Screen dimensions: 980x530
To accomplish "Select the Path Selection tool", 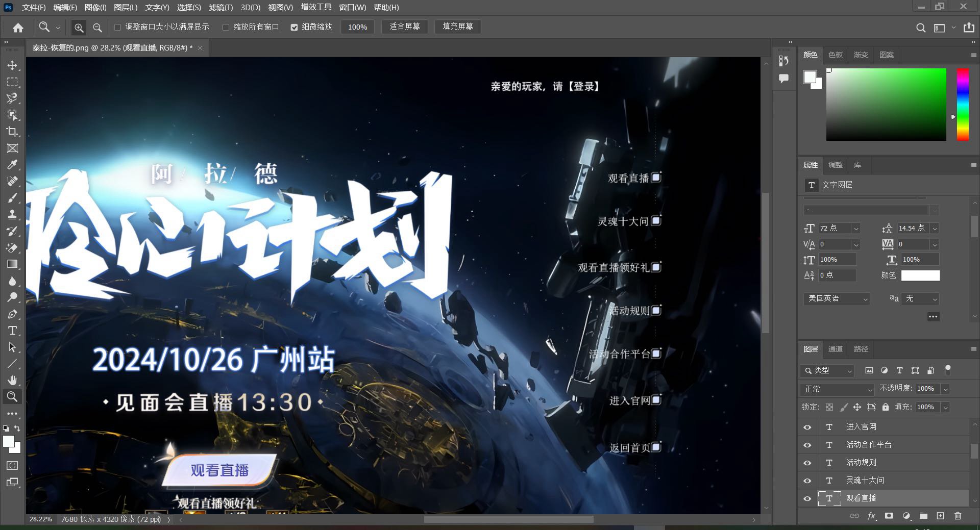I will click(x=12, y=347).
